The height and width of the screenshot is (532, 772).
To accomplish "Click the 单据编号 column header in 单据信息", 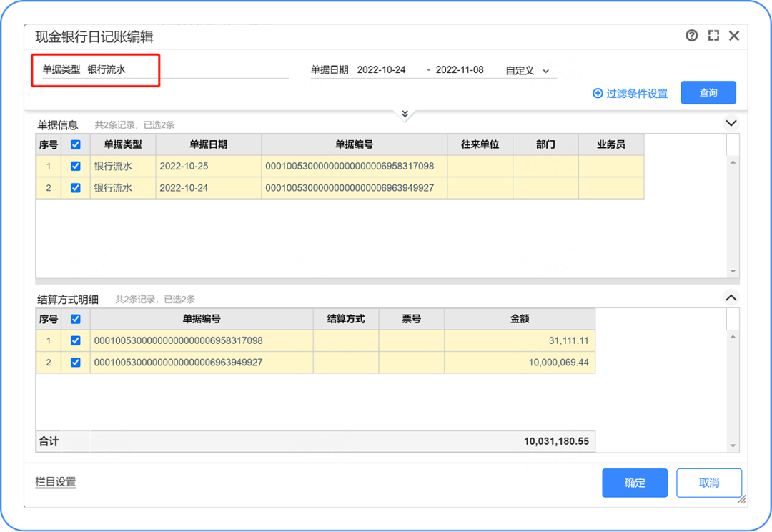I will (354, 144).
